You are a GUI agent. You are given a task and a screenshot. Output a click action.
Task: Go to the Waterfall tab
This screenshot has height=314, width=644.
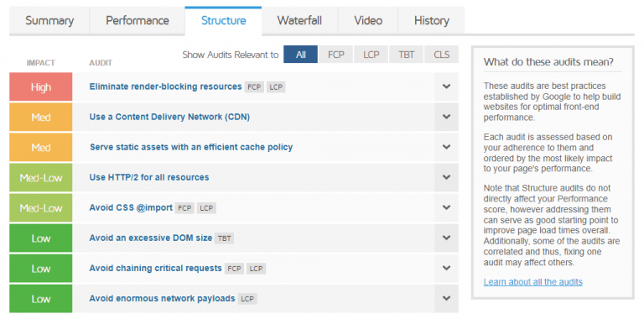click(x=299, y=20)
